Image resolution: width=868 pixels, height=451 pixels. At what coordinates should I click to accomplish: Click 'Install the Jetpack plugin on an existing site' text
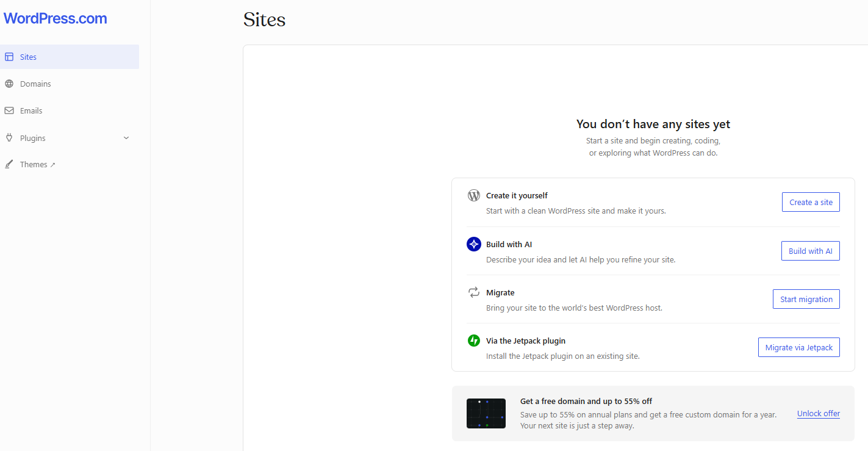tap(563, 356)
